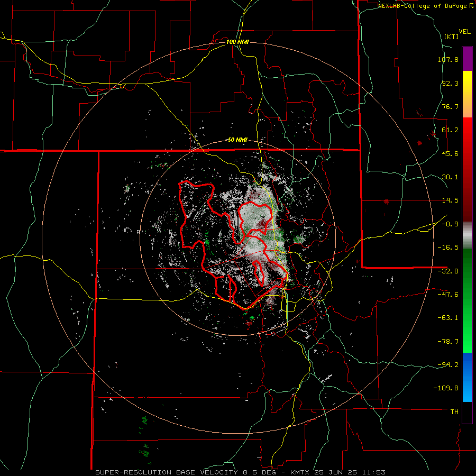Select the -63.1 legend value

coord(448,318)
